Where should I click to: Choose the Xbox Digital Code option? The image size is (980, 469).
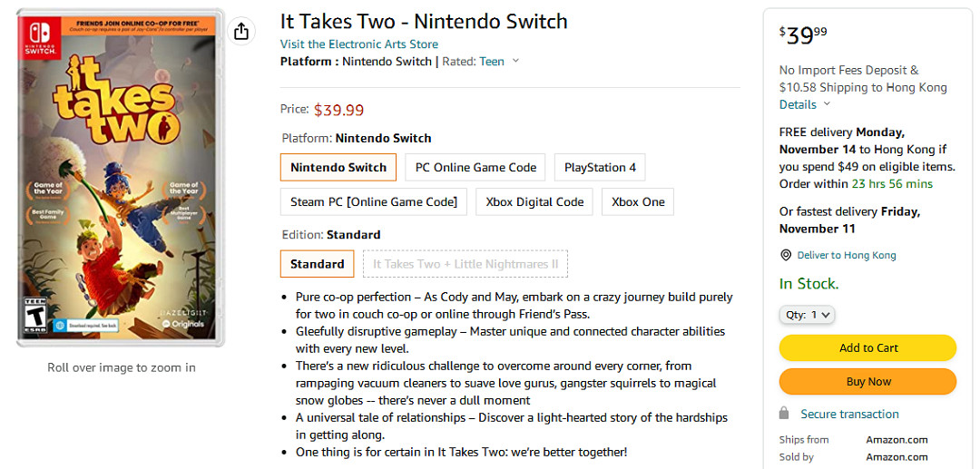click(534, 201)
